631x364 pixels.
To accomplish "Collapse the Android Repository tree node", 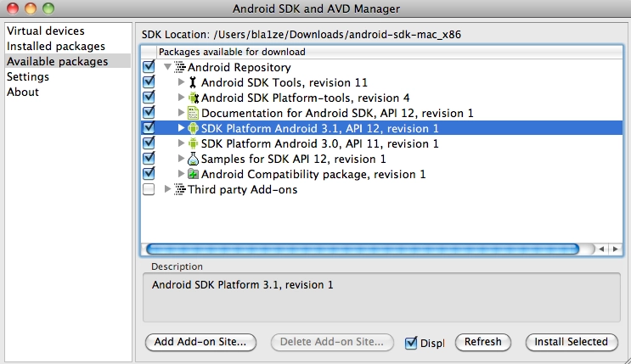I will pos(168,67).
